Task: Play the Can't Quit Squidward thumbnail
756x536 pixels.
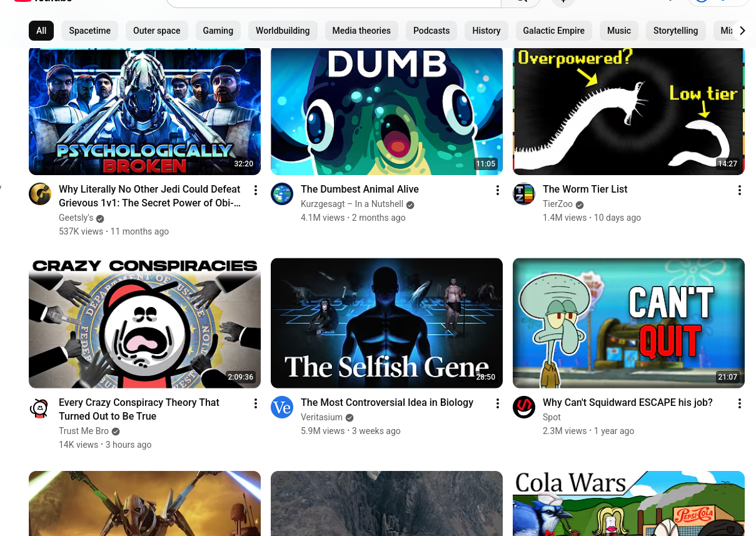Action: coord(628,323)
